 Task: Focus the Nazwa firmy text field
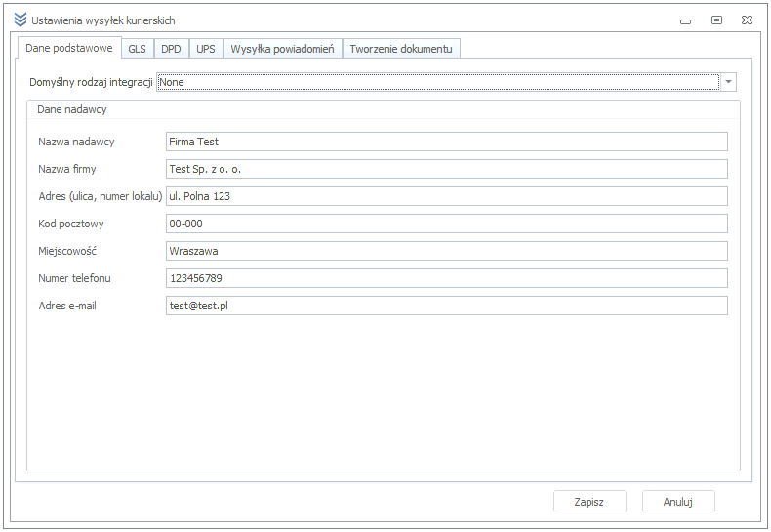point(447,169)
